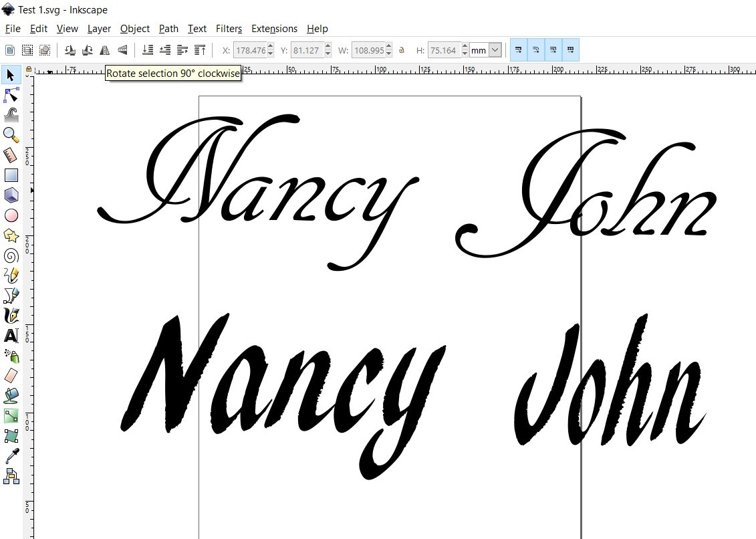756x539 pixels.
Task: Raise selection one step
Action: point(182,49)
